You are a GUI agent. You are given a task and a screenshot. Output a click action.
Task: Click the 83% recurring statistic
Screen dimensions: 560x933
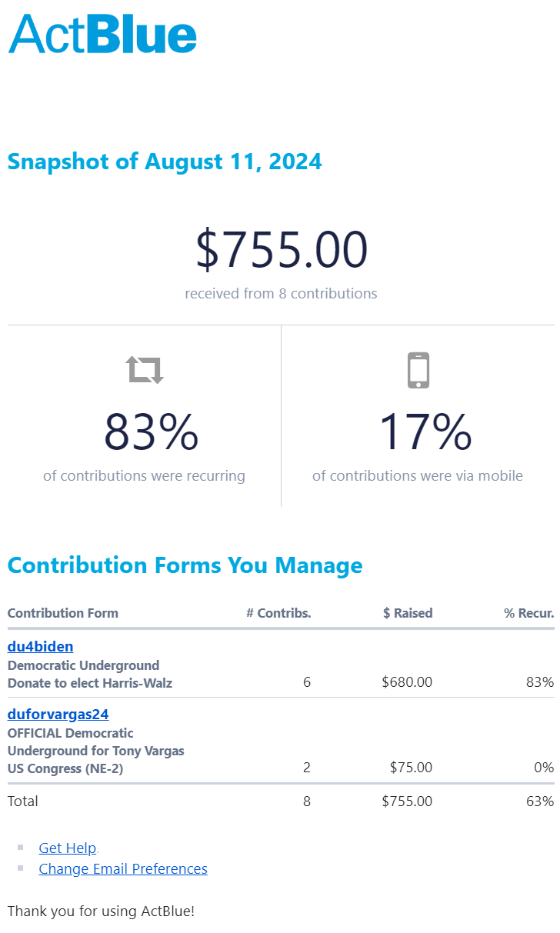tap(151, 432)
